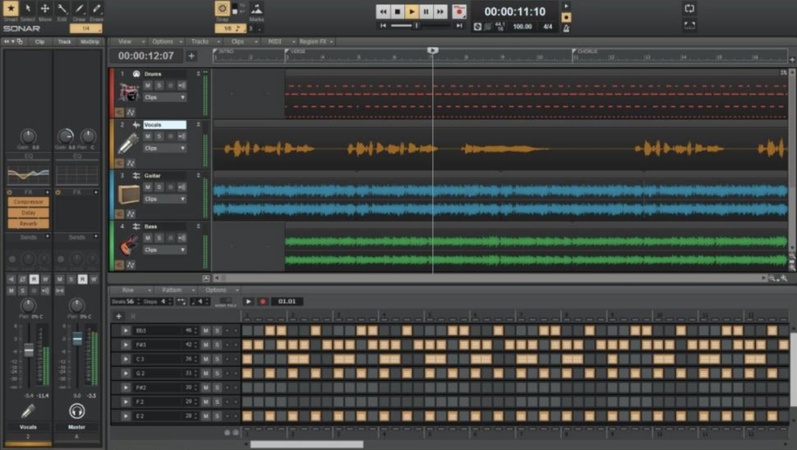Solo the Bass track
The width and height of the screenshot is (797, 450).
[159, 238]
